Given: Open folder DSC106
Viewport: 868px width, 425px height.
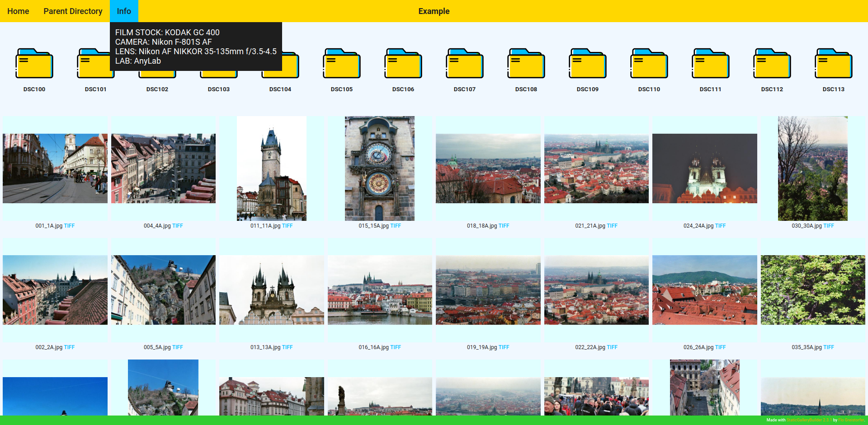Looking at the screenshot, I should pos(403,64).
